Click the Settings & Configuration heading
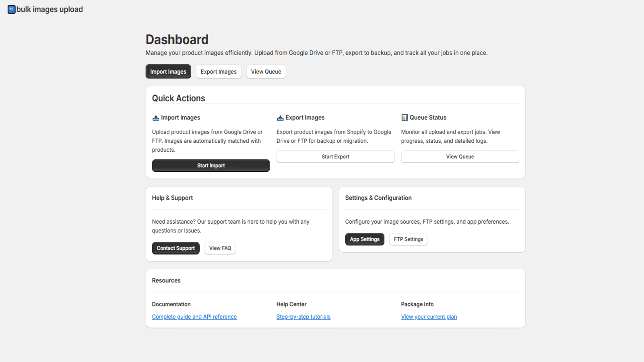 pyautogui.click(x=378, y=198)
